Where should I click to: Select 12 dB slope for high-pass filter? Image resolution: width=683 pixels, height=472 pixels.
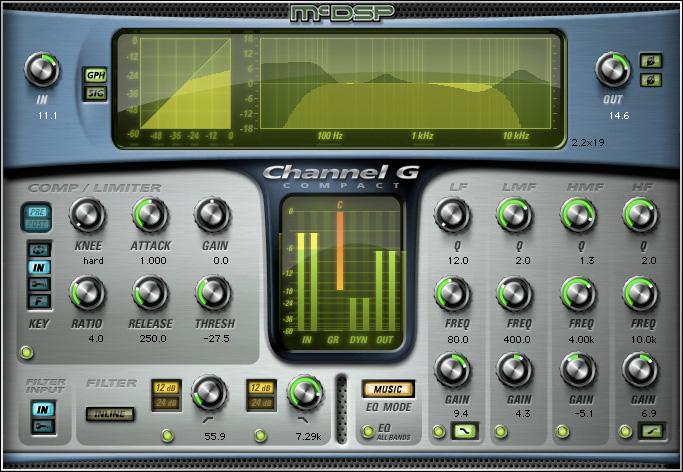click(x=166, y=388)
